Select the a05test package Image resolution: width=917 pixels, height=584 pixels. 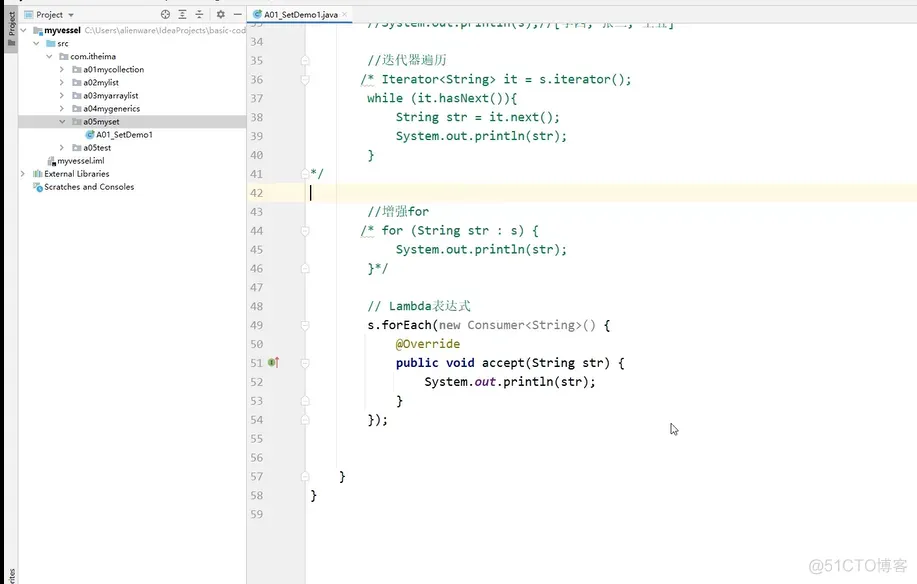(x=97, y=148)
